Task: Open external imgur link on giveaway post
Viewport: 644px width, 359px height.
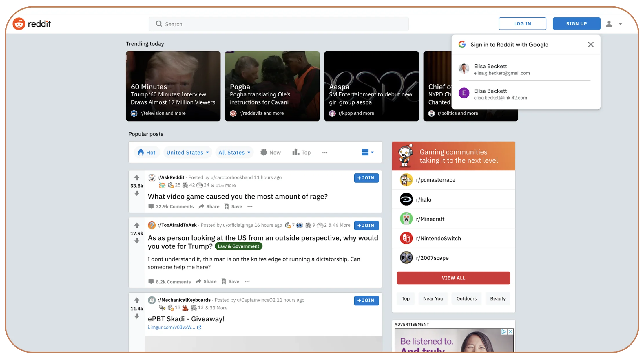Action: 174,327
